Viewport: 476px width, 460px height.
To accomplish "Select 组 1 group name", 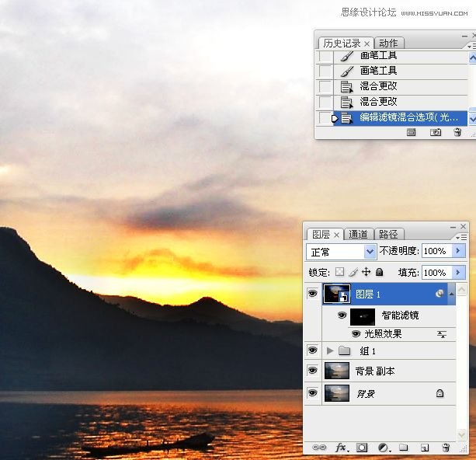I will (x=367, y=351).
